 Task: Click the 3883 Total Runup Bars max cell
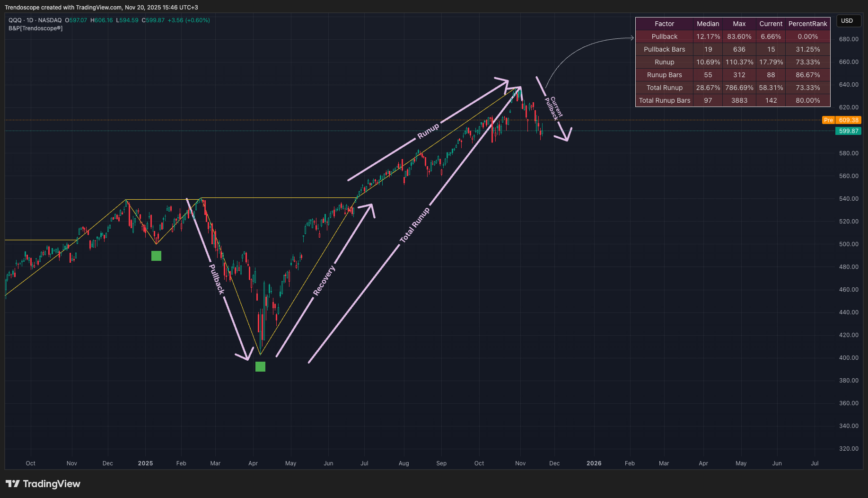click(739, 100)
